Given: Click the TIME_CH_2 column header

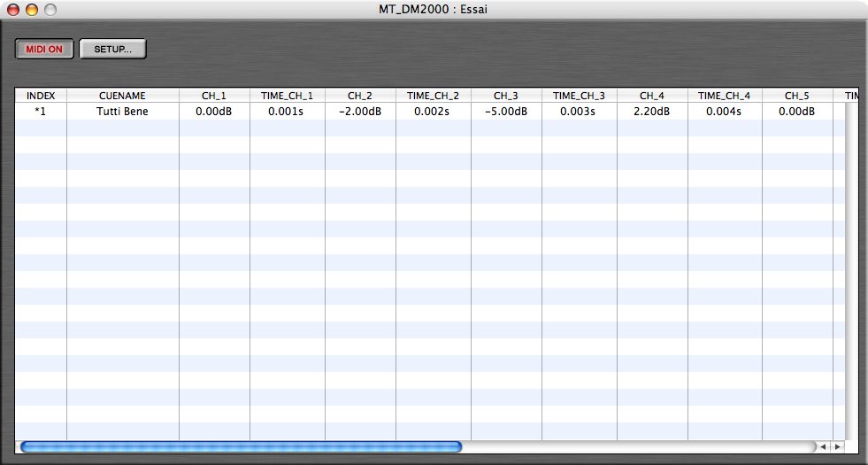Looking at the screenshot, I should (x=434, y=96).
